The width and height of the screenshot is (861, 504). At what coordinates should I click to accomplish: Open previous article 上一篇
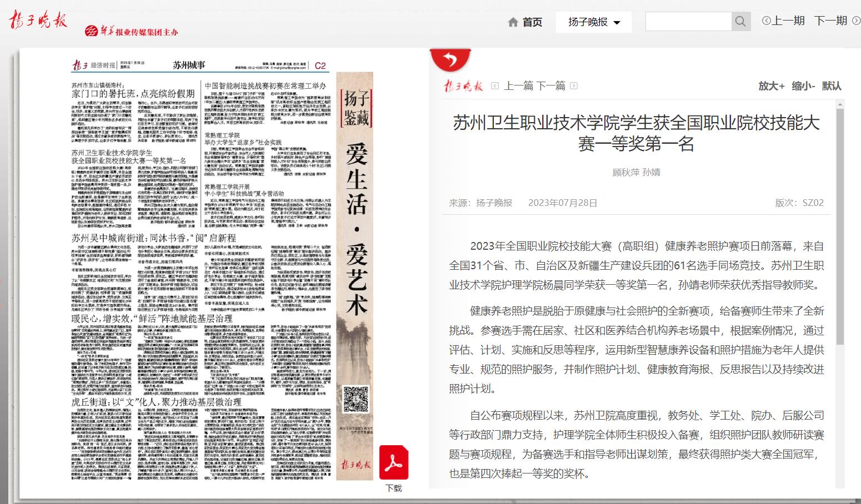click(518, 86)
